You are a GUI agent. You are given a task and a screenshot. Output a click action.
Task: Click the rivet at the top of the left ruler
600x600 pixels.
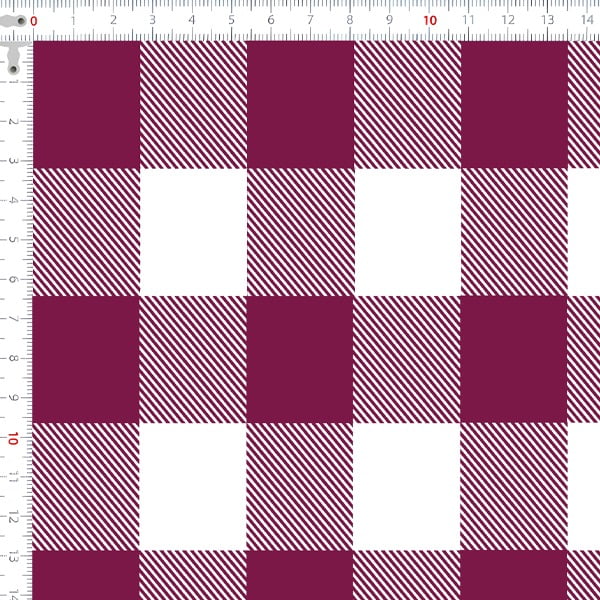[x=13, y=69]
